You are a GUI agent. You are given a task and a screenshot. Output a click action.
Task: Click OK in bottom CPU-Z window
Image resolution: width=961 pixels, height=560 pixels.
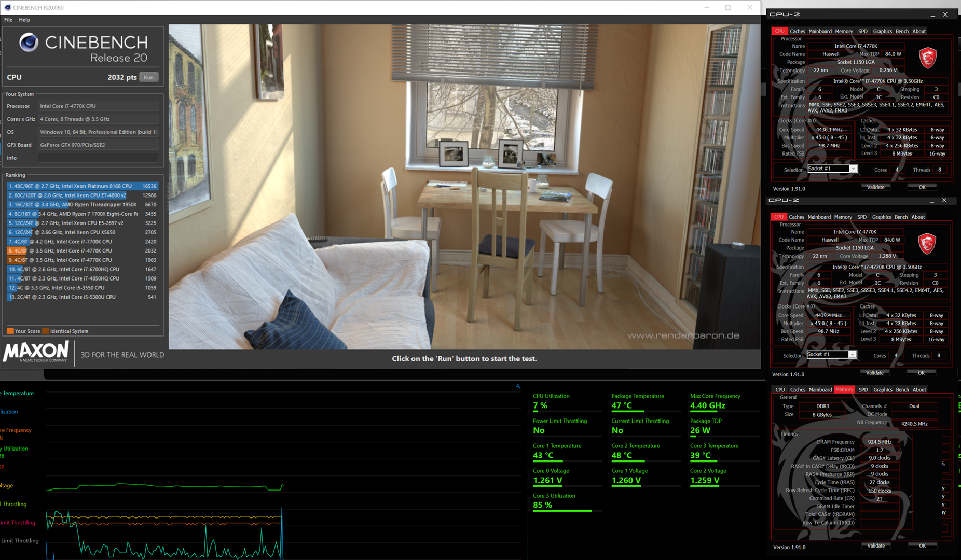pos(922,545)
